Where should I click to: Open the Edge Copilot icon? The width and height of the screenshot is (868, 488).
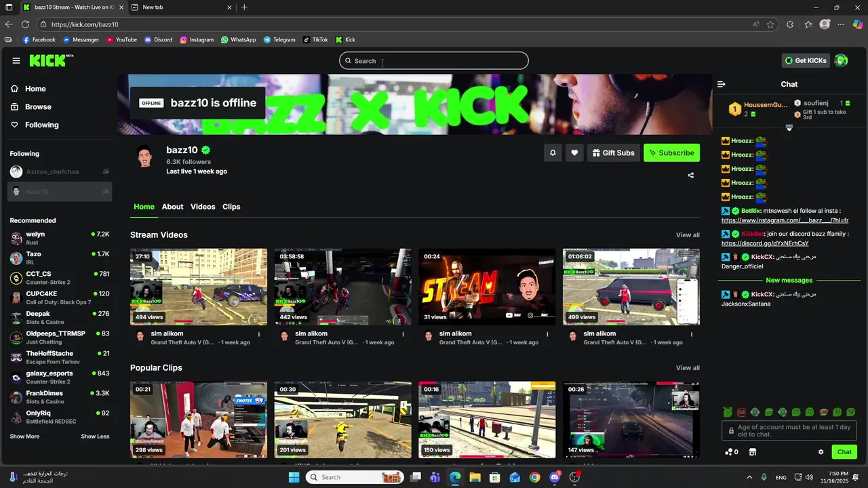[x=858, y=24]
